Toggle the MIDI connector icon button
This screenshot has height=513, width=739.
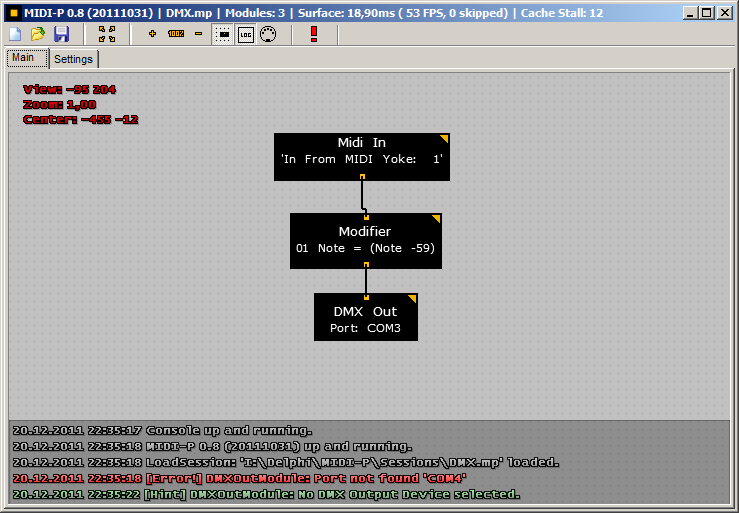pyautogui.click(x=268, y=34)
